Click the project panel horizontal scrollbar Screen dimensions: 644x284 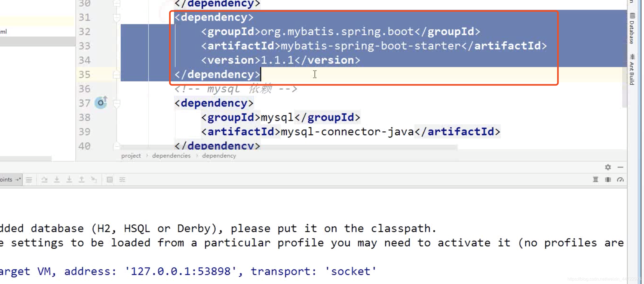[26, 158]
